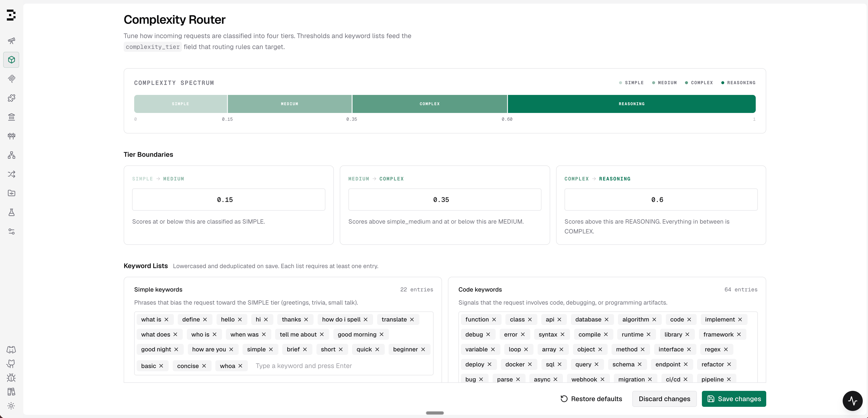
Task: Delete the 'thanks' keyword
Action: [x=306, y=320]
